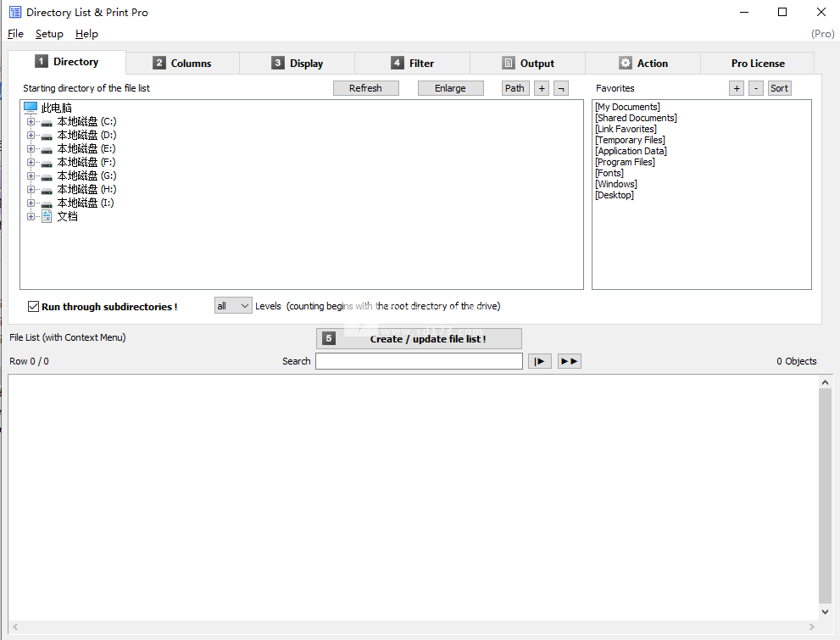Click the add favorite plus icon

737,88
